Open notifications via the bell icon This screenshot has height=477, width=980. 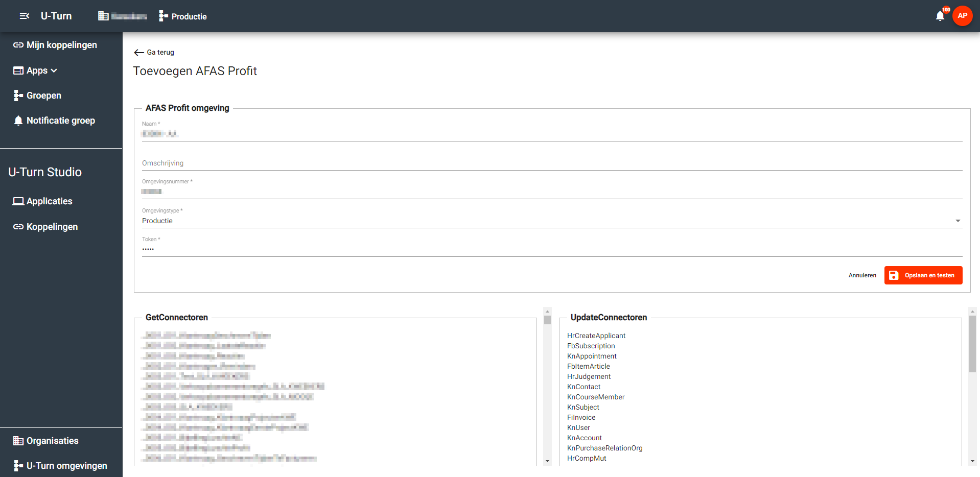pyautogui.click(x=940, y=16)
